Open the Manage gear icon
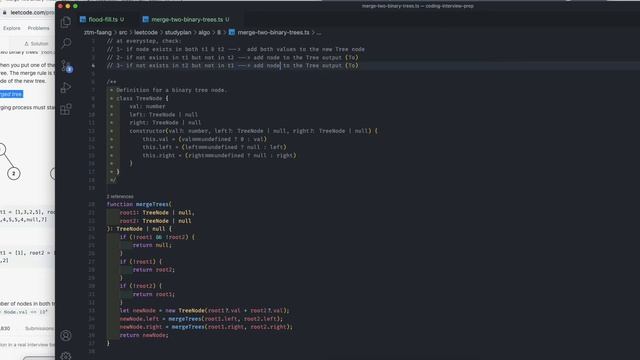The width and height of the screenshot is (640, 360). click(x=66, y=356)
